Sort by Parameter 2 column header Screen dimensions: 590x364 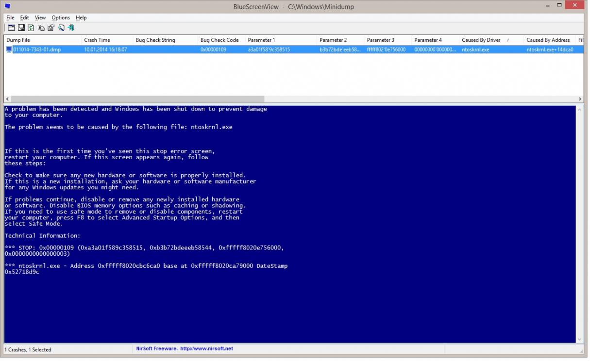point(340,40)
